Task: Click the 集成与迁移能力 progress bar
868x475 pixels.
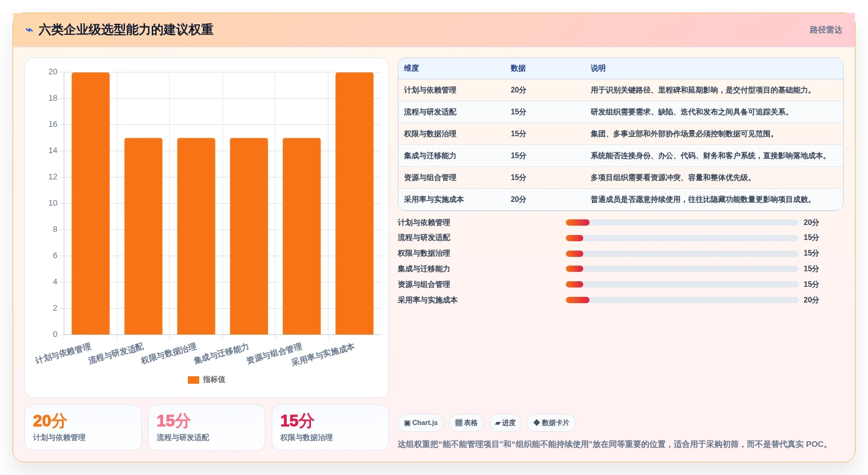Action: [x=682, y=269]
